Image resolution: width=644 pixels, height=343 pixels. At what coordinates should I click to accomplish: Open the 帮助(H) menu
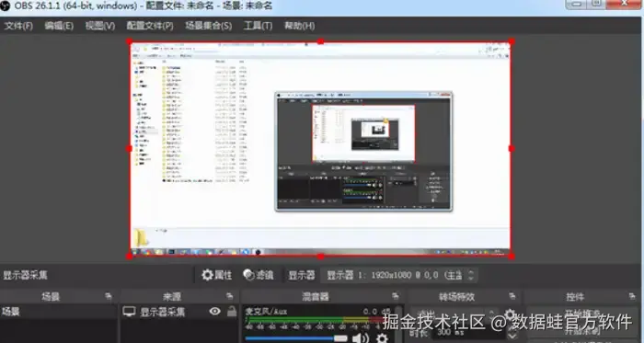click(299, 26)
